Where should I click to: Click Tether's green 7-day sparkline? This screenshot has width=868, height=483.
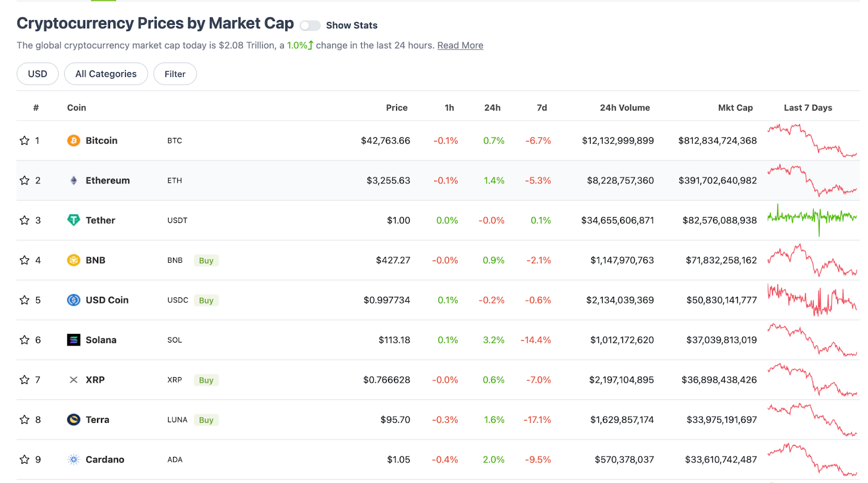coord(812,220)
